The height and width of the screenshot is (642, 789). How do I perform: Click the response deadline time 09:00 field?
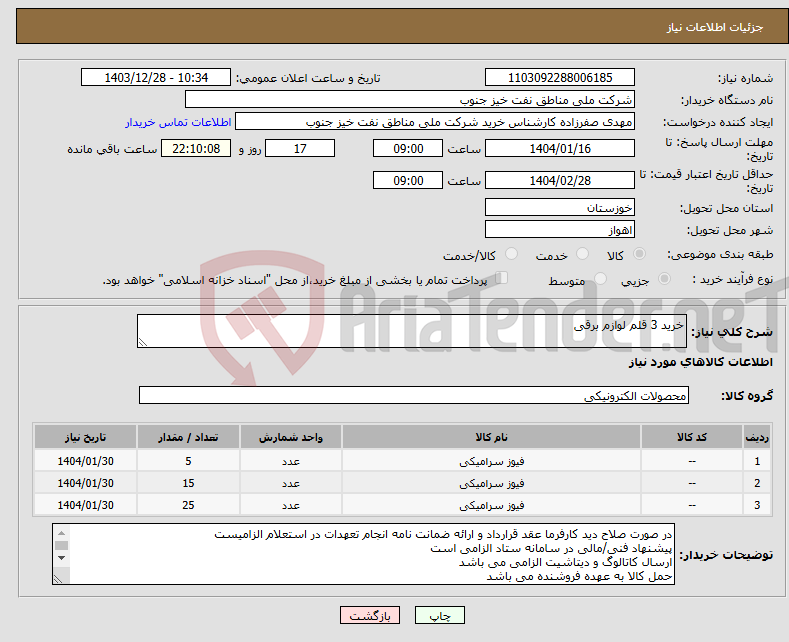click(x=408, y=148)
